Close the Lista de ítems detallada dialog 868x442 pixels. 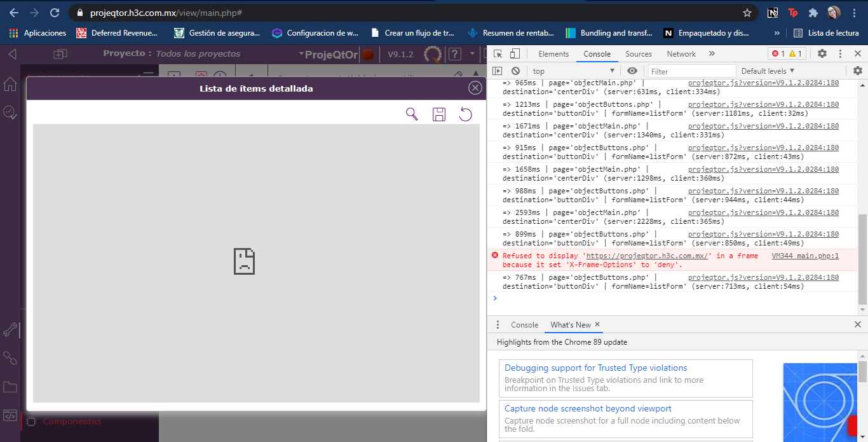pos(475,88)
